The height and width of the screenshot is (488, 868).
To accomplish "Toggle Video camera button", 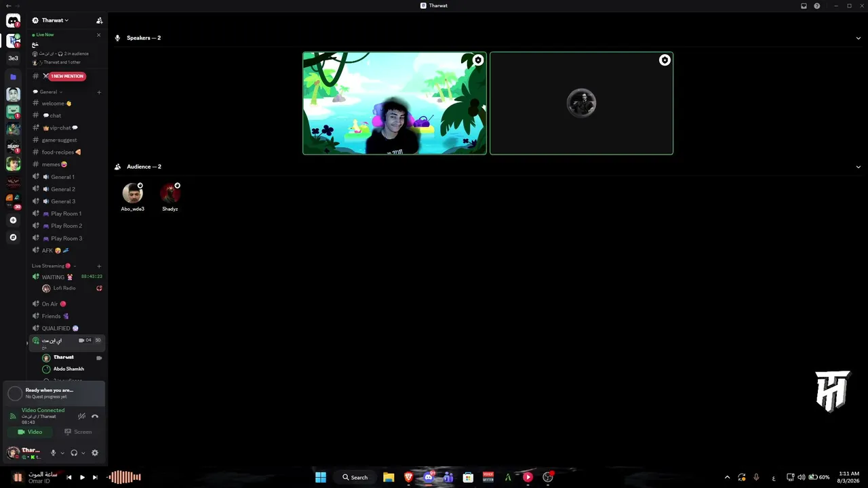I will pos(30,432).
